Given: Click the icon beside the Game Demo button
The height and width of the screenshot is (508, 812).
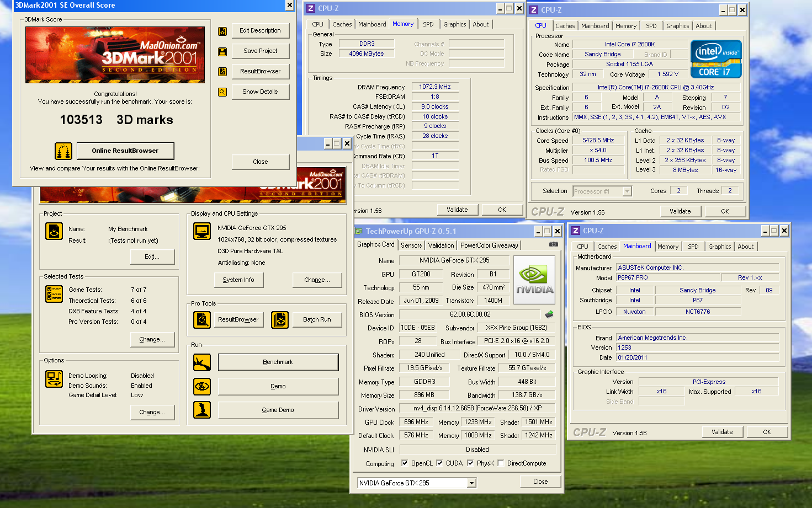Looking at the screenshot, I should [202, 410].
